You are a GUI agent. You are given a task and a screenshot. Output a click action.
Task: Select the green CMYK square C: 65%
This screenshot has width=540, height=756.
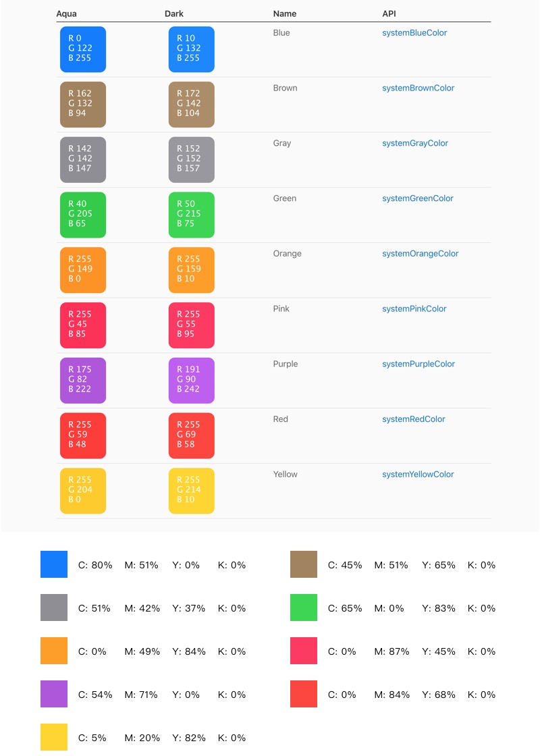click(x=304, y=607)
